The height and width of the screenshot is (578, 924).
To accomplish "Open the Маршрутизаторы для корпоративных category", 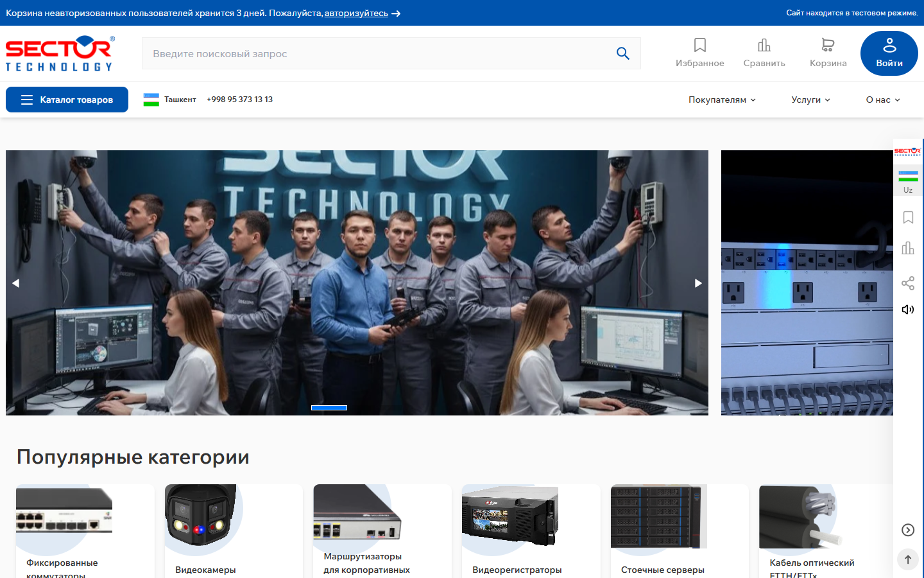I will pos(382,531).
